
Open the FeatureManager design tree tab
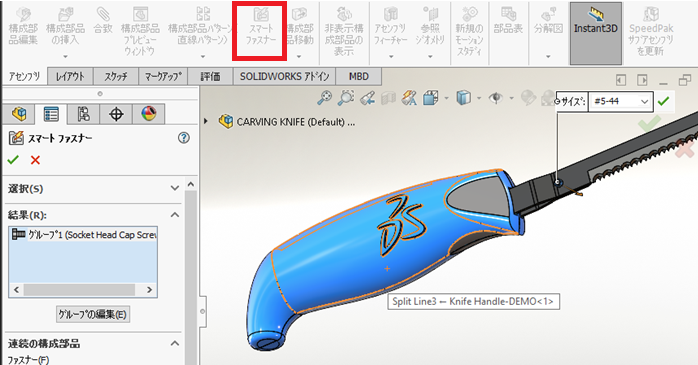pyautogui.click(x=19, y=114)
